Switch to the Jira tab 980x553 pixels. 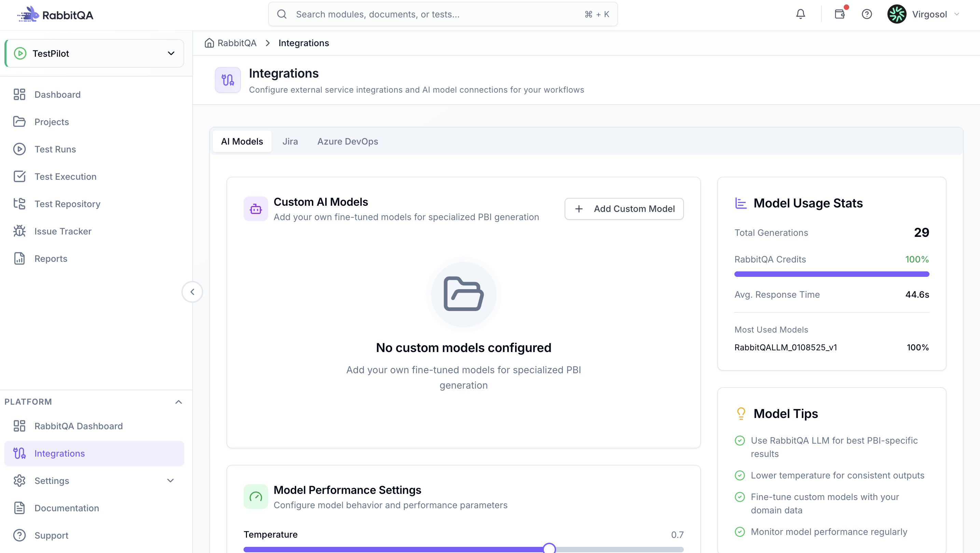click(x=290, y=141)
